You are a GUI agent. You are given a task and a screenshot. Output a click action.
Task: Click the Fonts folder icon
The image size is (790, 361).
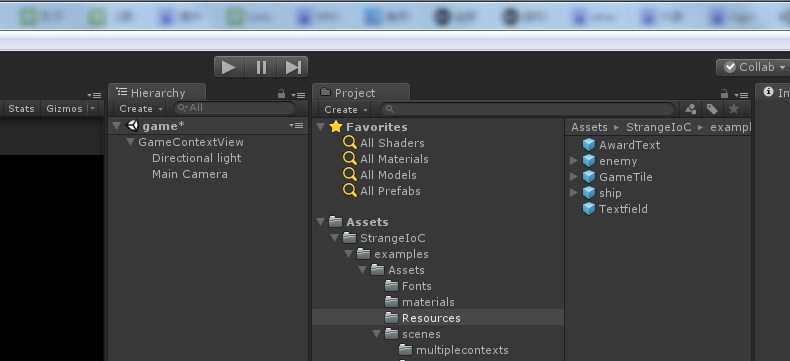pyautogui.click(x=391, y=285)
